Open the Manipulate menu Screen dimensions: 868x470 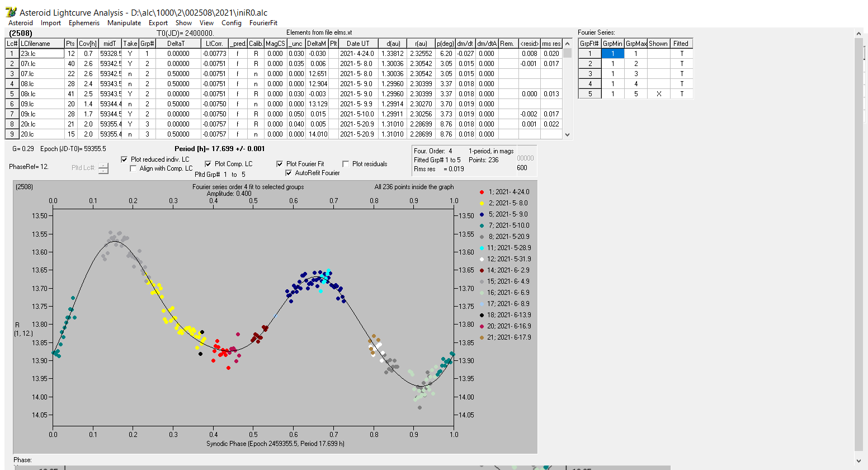pyautogui.click(x=124, y=23)
